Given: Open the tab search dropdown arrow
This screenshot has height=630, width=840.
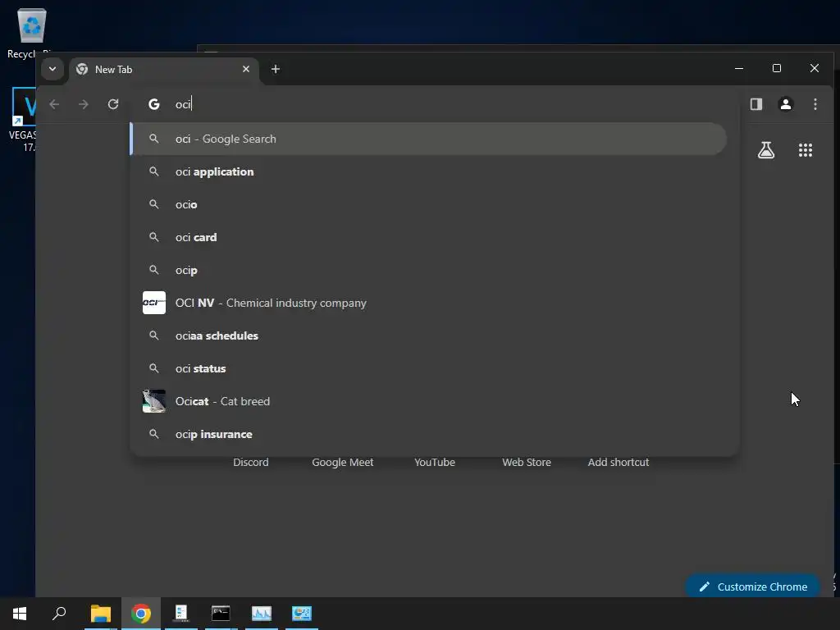Looking at the screenshot, I should point(52,69).
